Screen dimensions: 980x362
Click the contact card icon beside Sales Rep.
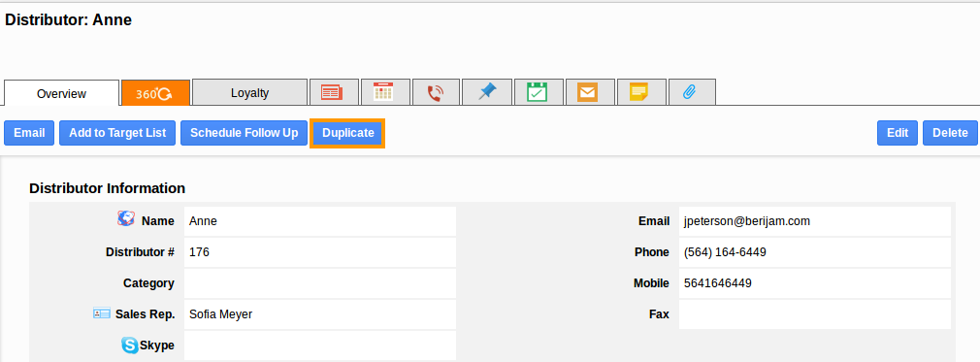tap(101, 313)
